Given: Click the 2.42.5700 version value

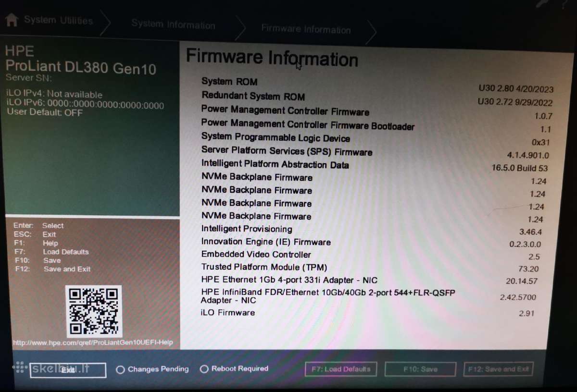Looking at the screenshot, I should (518, 297).
